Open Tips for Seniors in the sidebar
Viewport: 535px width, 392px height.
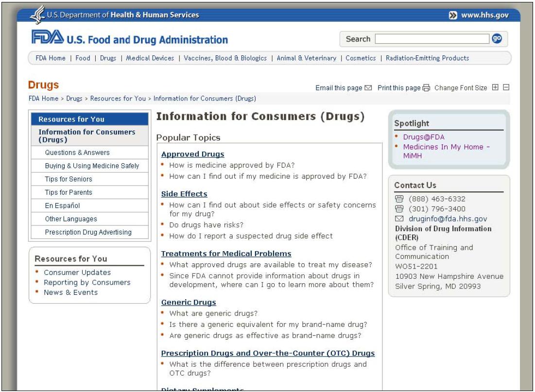pyautogui.click(x=69, y=179)
